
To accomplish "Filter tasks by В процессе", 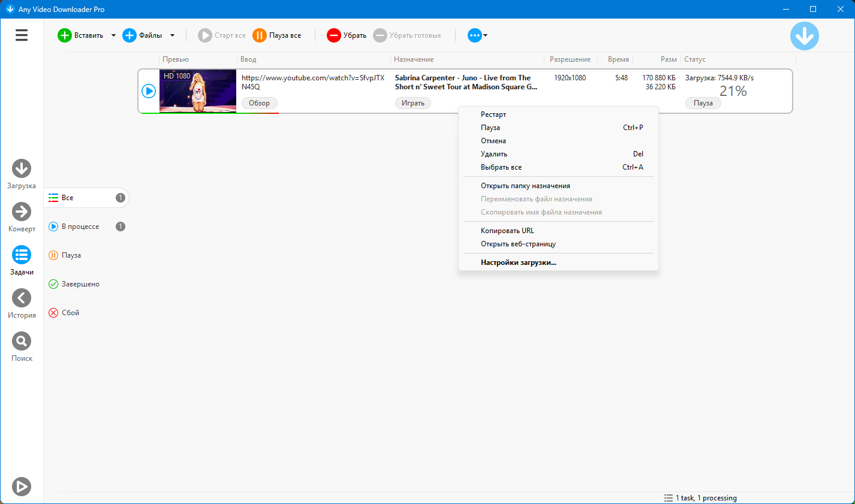I will [x=80, y=227].
